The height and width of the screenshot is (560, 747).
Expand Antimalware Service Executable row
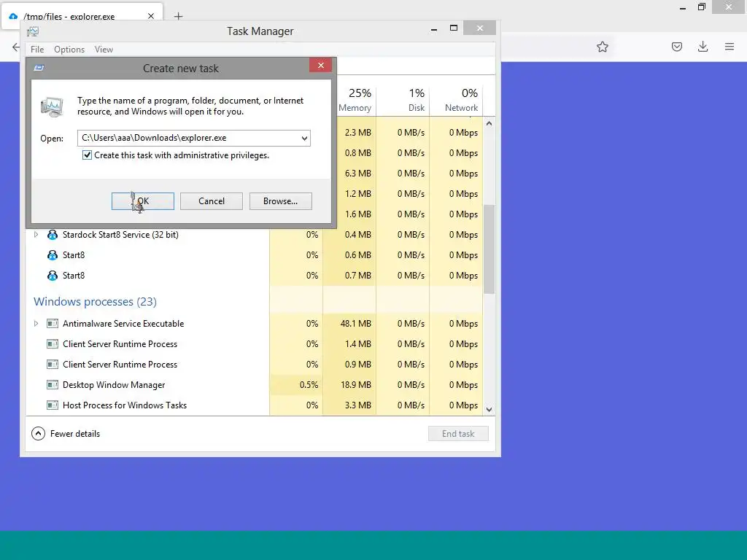tap(36, 324)
